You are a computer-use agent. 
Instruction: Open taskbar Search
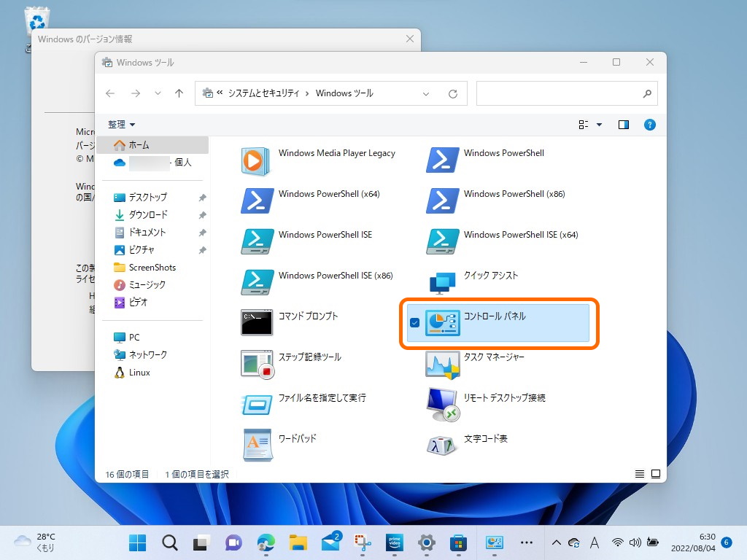point(169,542)
